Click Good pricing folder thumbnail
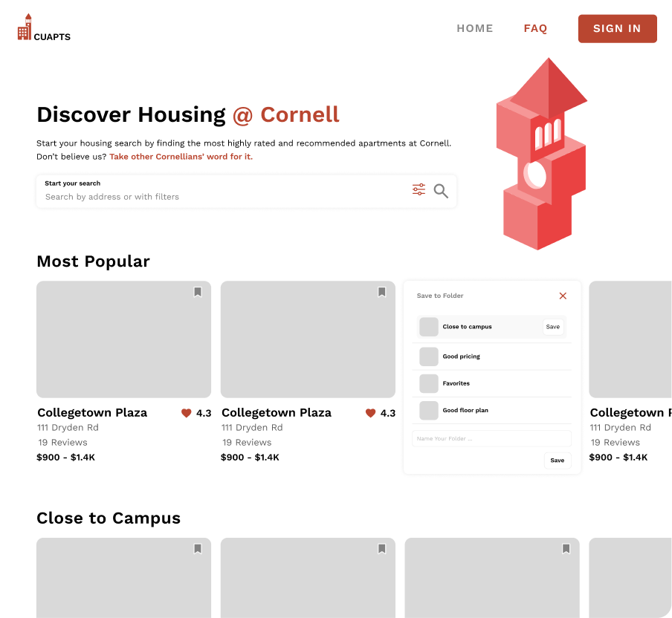This screenshot has width=672, height=618. pos(429,357)
